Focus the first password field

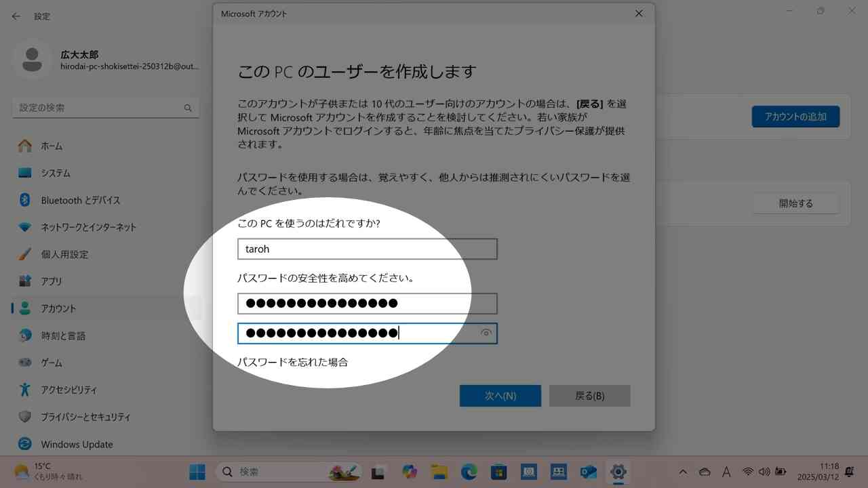[368, 303]
